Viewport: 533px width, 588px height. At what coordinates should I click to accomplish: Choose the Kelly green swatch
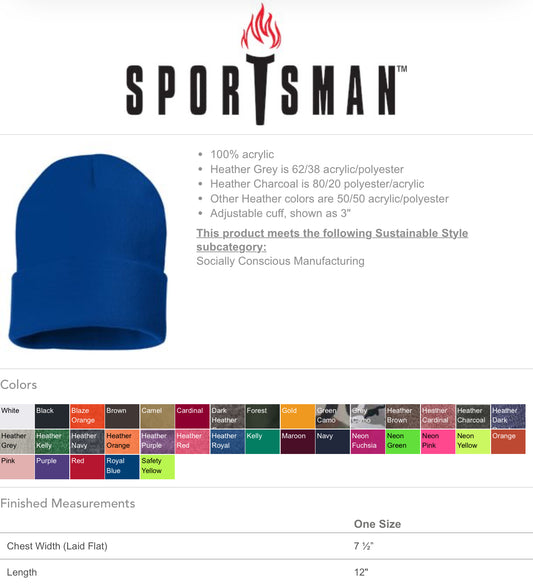[x=262, y=442]
